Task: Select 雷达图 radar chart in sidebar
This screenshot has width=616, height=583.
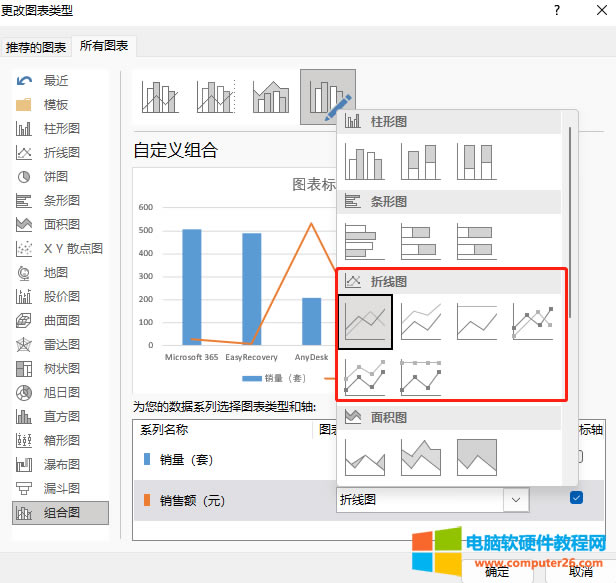Action: [x=61, y=345]
